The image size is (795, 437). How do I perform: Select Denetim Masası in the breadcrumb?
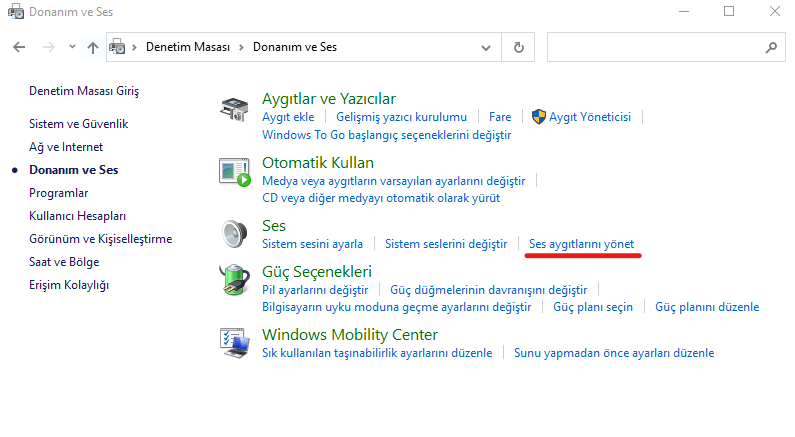click(x=188, y=47)
